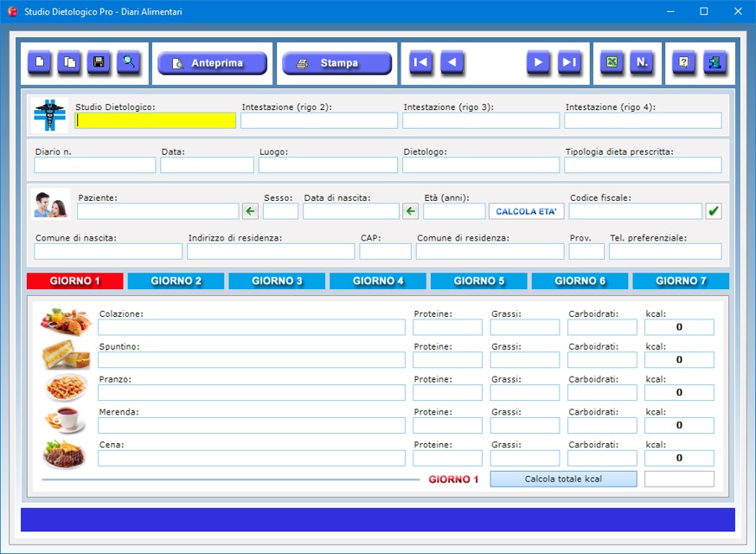756x554 pixels.
Task: Click the Indirizzo di residenza field
Action: point(271,251)
